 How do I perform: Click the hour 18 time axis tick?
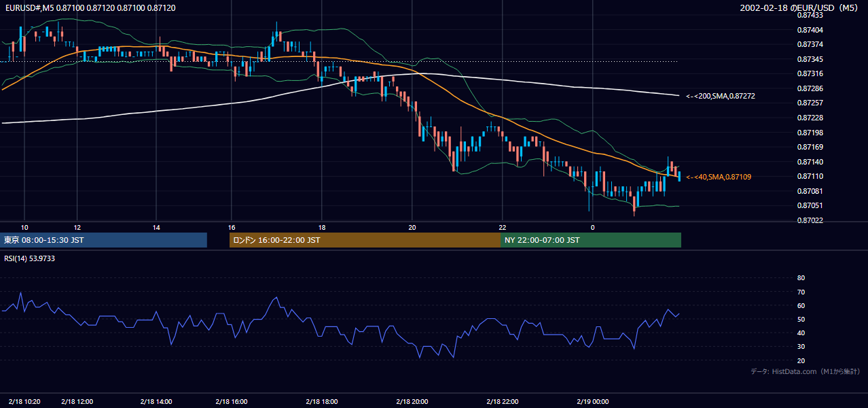tap(322, 227)
